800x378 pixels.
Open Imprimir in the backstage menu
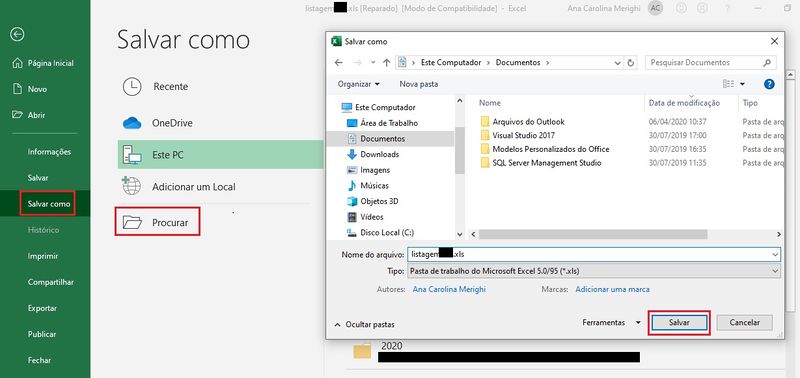(x=44, y=256)
